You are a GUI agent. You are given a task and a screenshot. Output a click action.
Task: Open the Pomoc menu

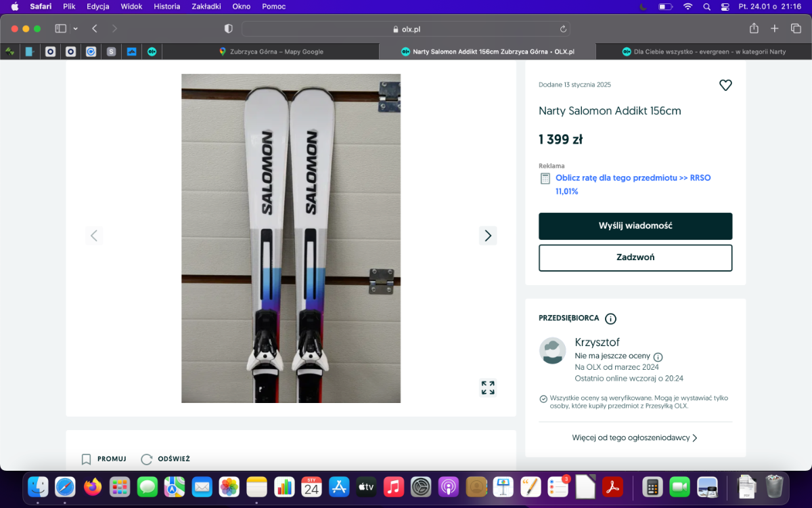273,7
